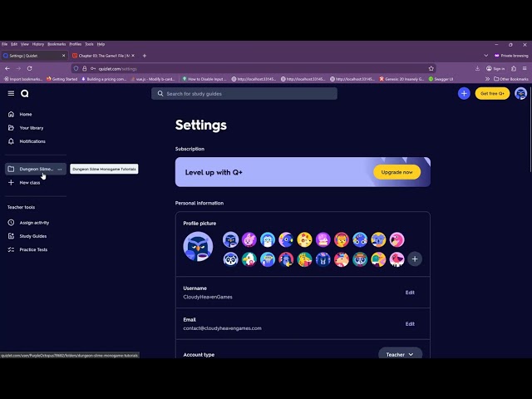Image resolution: width=532 pixels, height=399 pixels.
Task: Open more options for Dungeon Slime folder
Action: tap(60, 169)
